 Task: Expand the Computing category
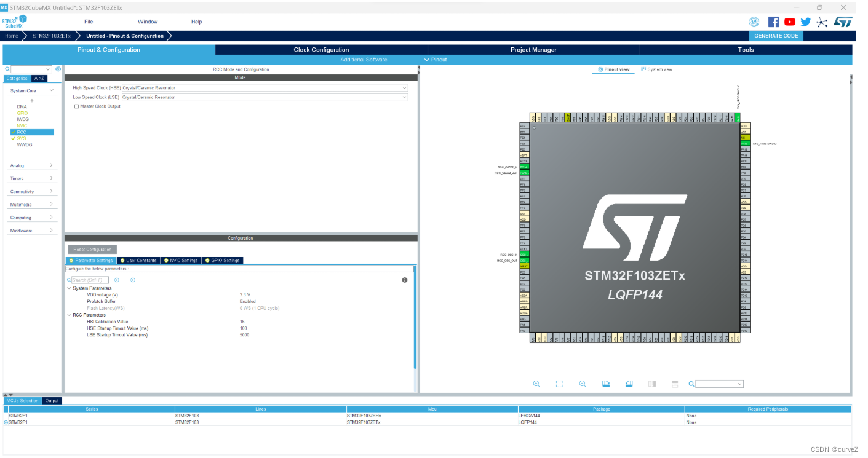(x=32, y=218)
